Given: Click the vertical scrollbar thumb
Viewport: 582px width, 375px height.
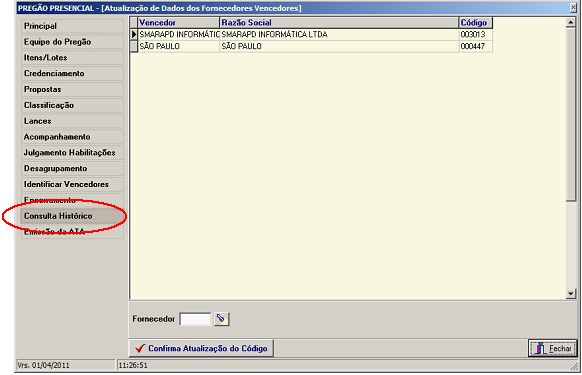Looking at the screenshot, I should pos(571,115).
